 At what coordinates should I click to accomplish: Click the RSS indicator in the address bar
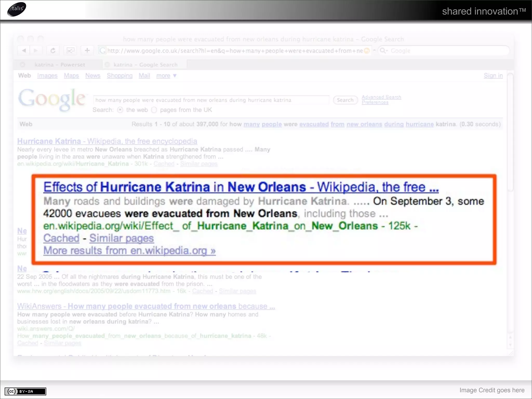click(x=367, y=51)
